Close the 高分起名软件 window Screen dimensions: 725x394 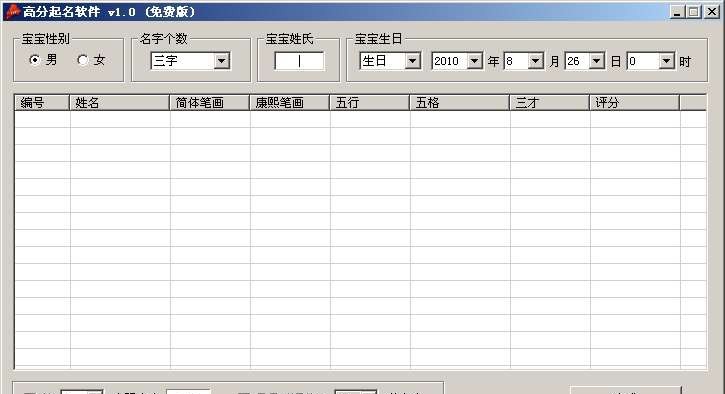pos(712,12)
